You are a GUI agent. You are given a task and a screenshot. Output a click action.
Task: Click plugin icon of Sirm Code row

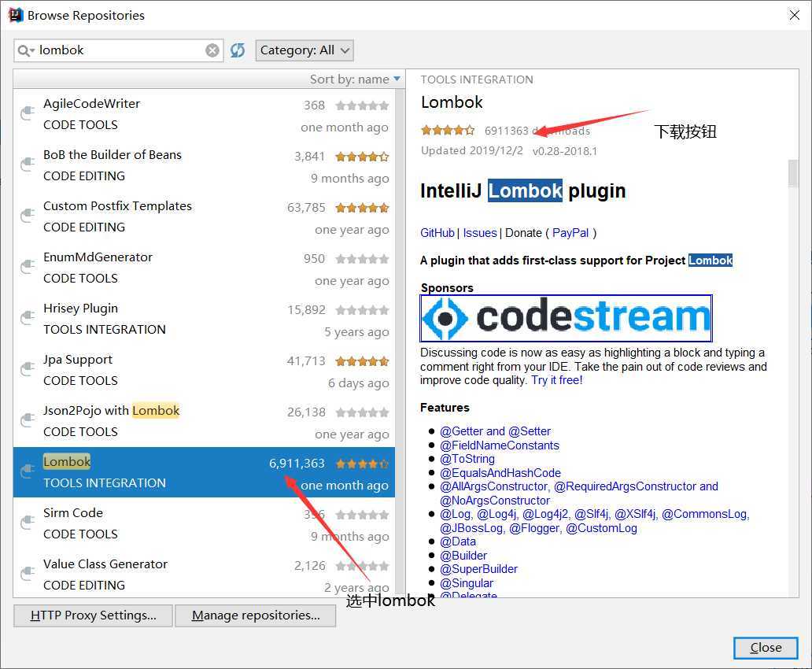(x=27, y=523)
